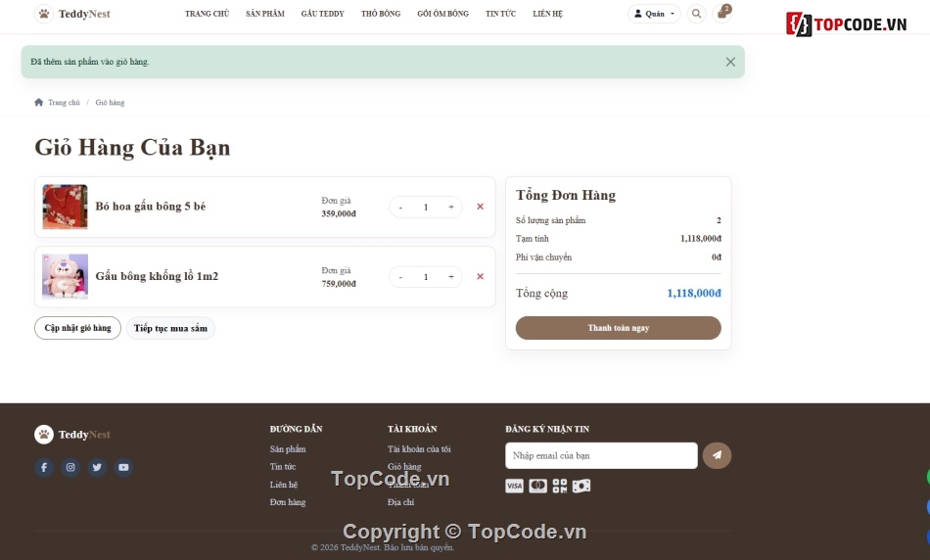Image resolution: width=930 pixels, height=560 pixels.
Task: Submit newsletter with paper plane button
Action: coord(717,455)
